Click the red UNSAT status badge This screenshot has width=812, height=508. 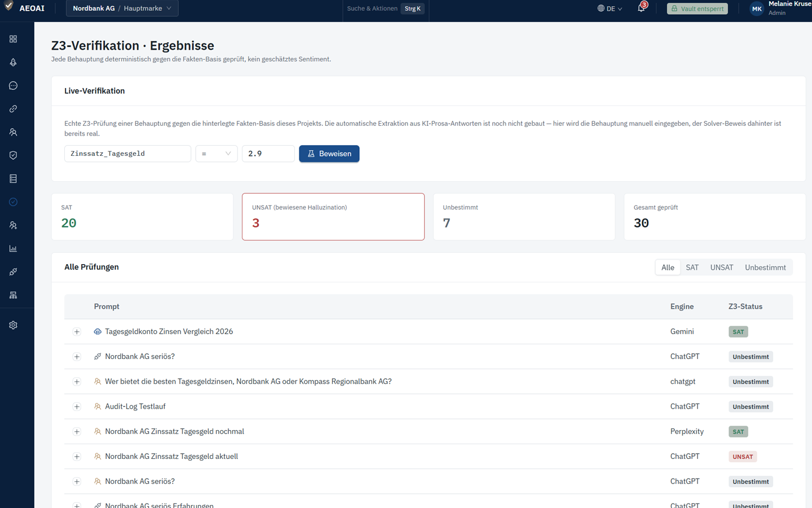point(743,457)
